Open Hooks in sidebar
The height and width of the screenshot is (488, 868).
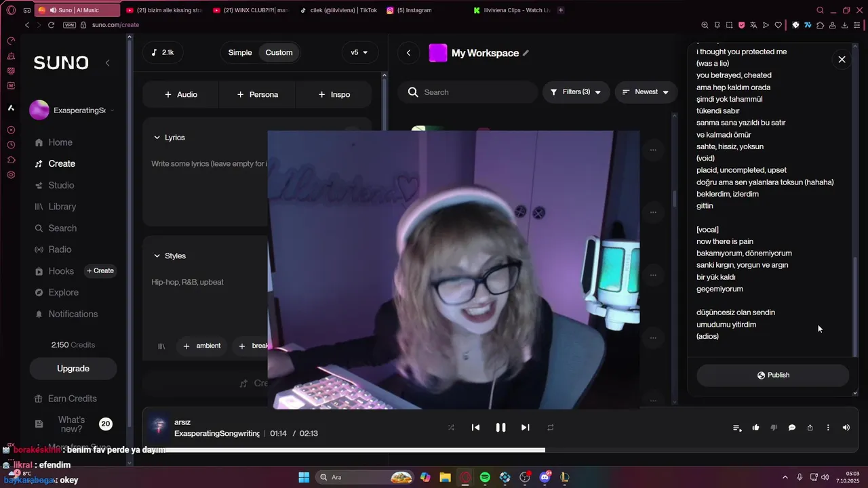pos(54,271)
